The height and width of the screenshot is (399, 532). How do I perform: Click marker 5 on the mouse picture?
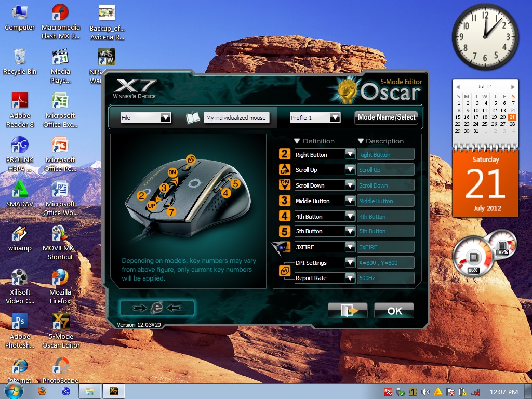click(x=235, y=183)
